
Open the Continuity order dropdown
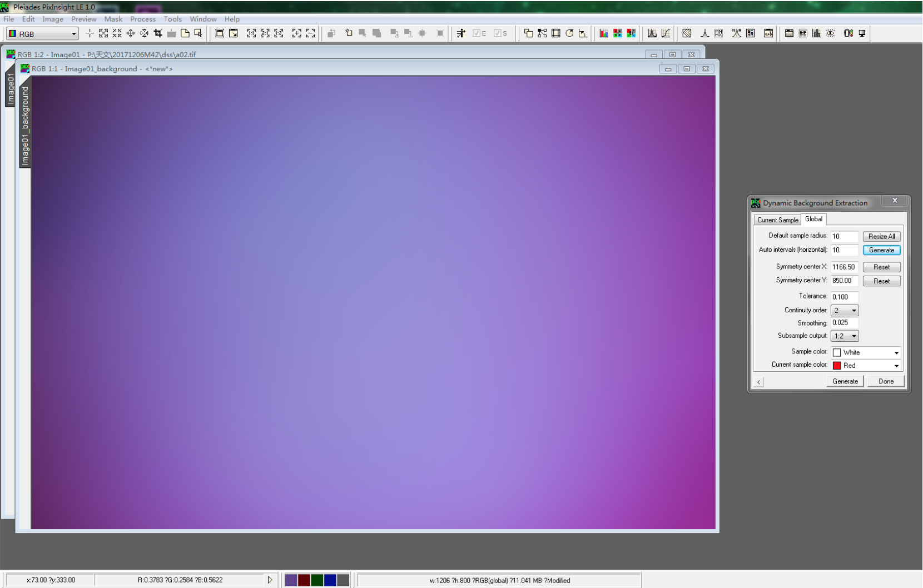point(845,311)
